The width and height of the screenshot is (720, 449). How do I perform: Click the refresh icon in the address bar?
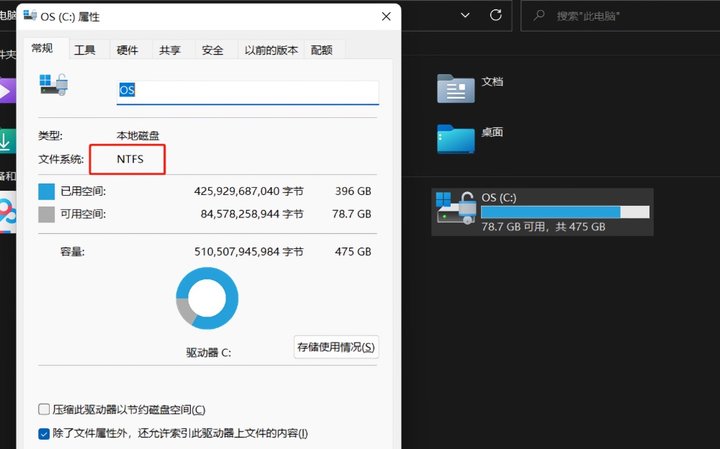495,15
